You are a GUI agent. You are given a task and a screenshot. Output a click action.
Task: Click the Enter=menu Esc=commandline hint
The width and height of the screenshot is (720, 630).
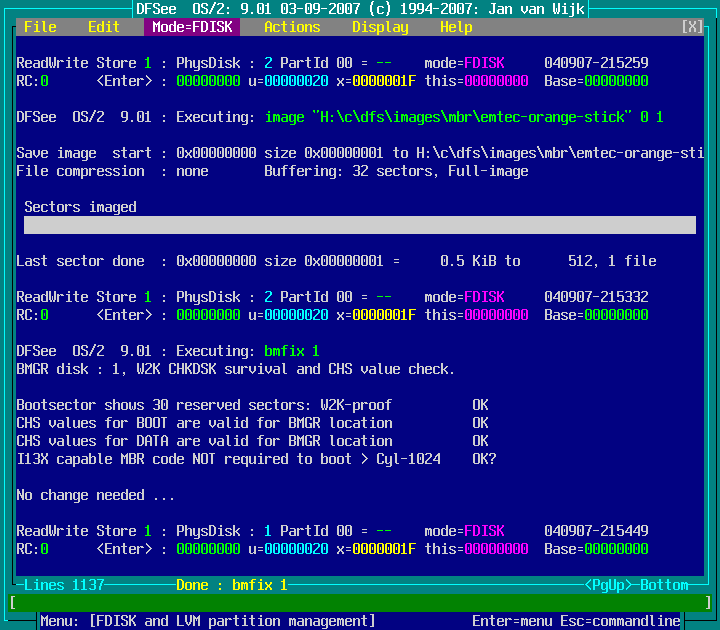(x=576, y=621)
